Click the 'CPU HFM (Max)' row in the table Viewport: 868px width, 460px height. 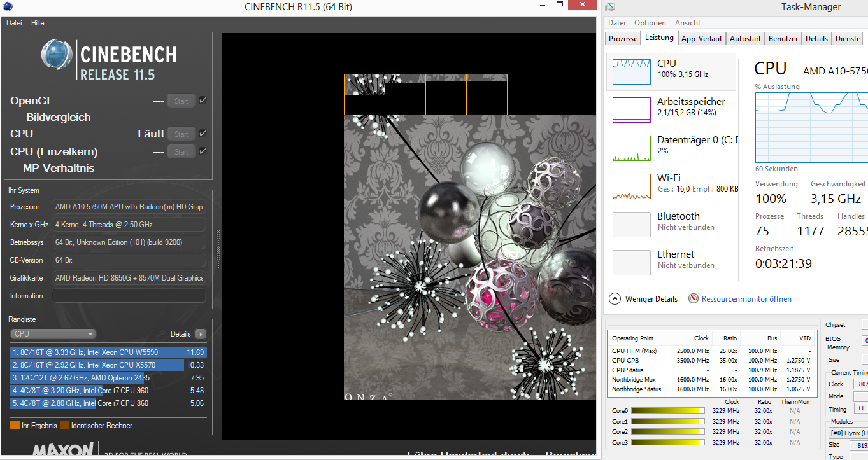tap(712, 351)
